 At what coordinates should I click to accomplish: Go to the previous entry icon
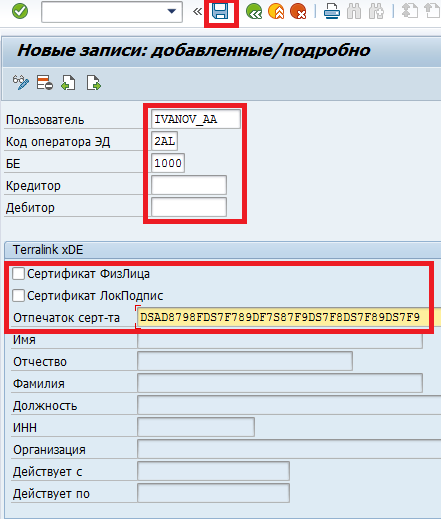coord(68,83)
